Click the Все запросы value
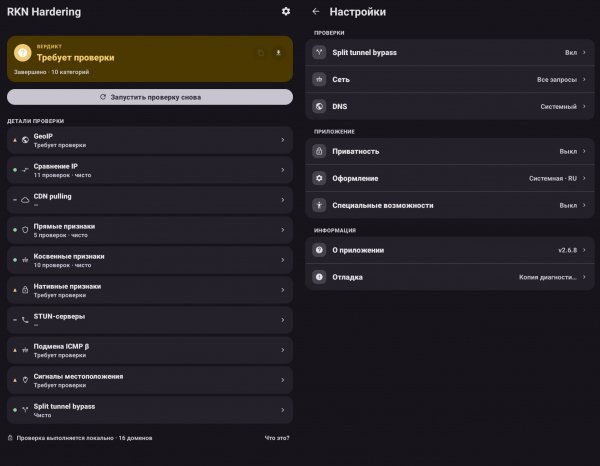 click(x=557, y=80)
